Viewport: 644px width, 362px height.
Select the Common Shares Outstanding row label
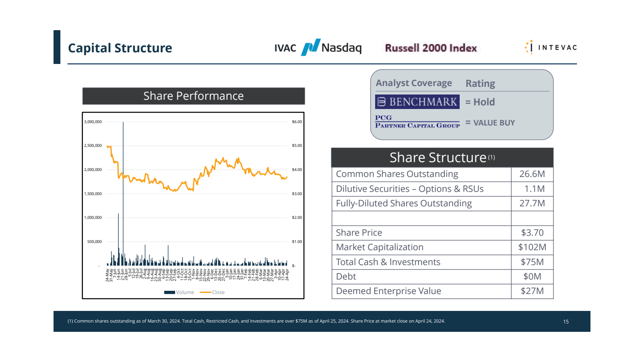click(397, 174)
